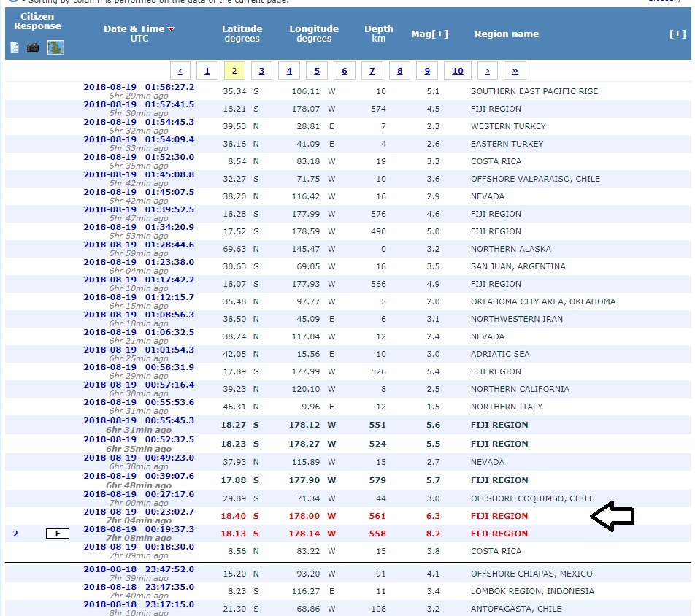Sort by the Longitude degrees column
This screenshot has height=616, width=695.
314,34
